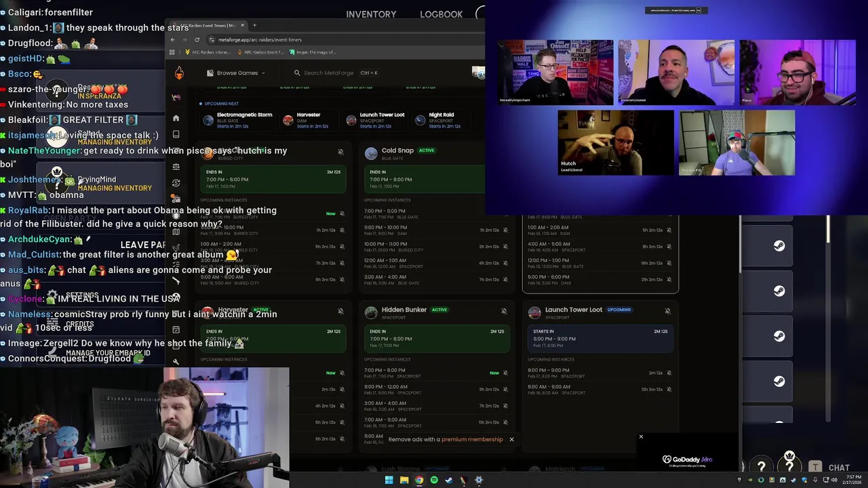This screenshot has width=868, height=488.
Task: Toggle bell for Cold Snap 12:00 AM Spaceport row
Action: click(505, 263)
